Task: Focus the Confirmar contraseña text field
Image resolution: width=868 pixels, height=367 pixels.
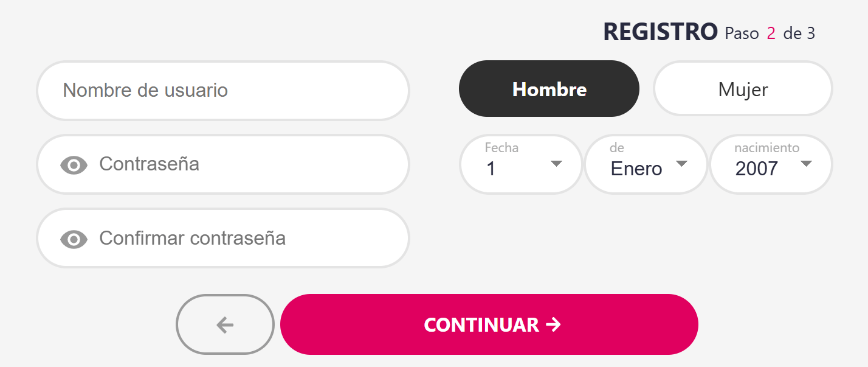Action: click(223, 238)
